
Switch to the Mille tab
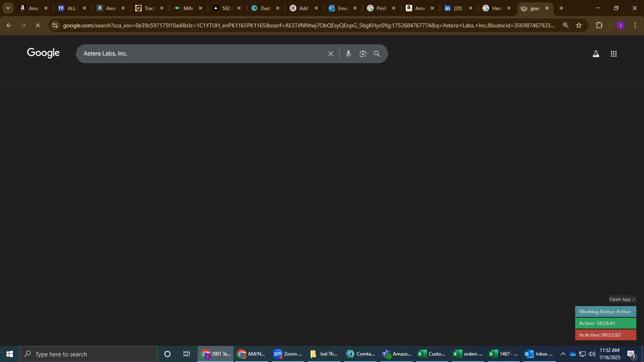pos(188,8)
